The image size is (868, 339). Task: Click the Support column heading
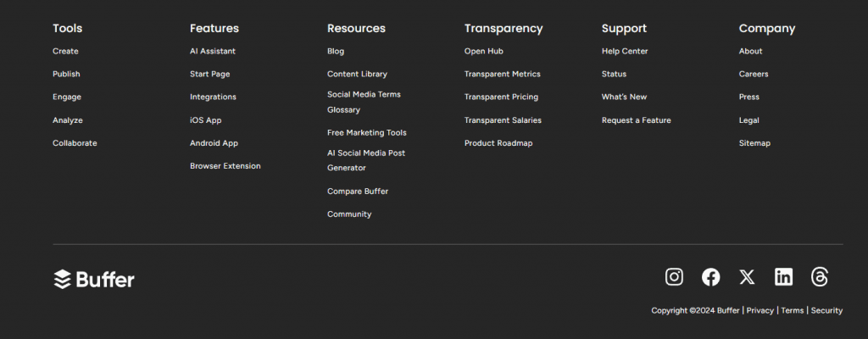coord(624,28)
